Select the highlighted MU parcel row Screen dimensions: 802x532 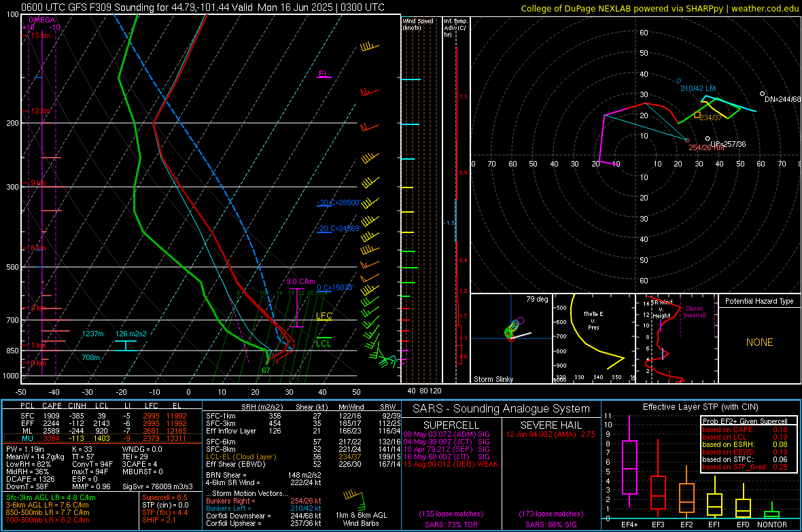pyautogui.click(x=103, y=438)
